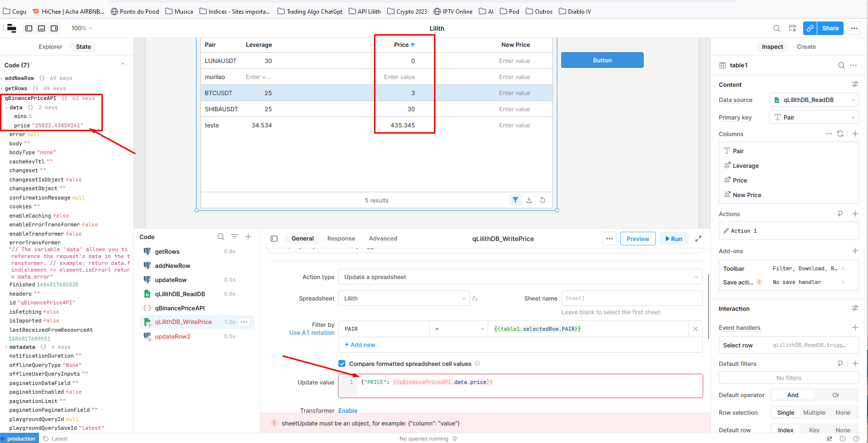The width and height of the screenshot is (868, 443).
Task: Open the Spreadsheet Lilith dropdown
Action: 404,299
